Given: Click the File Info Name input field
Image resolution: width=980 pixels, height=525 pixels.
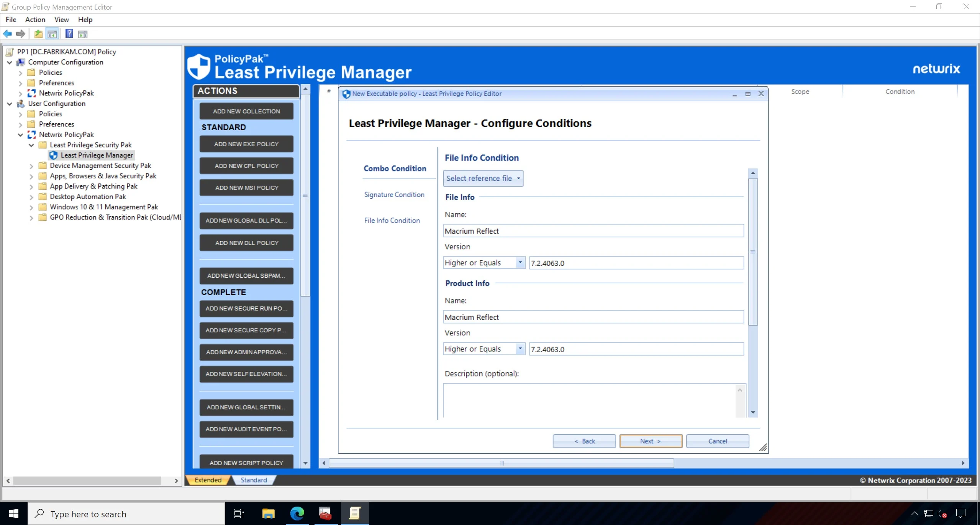Looking at the screenshot, I should 593,231.
